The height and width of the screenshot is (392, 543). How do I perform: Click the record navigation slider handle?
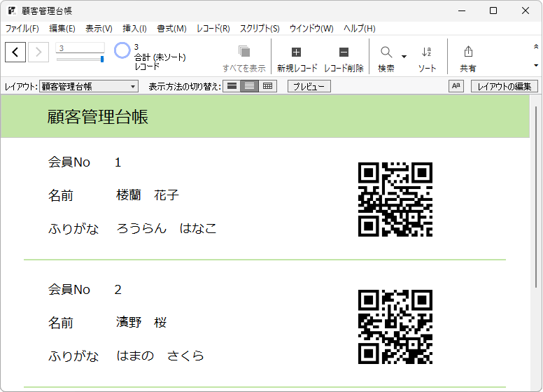[102, 59]
